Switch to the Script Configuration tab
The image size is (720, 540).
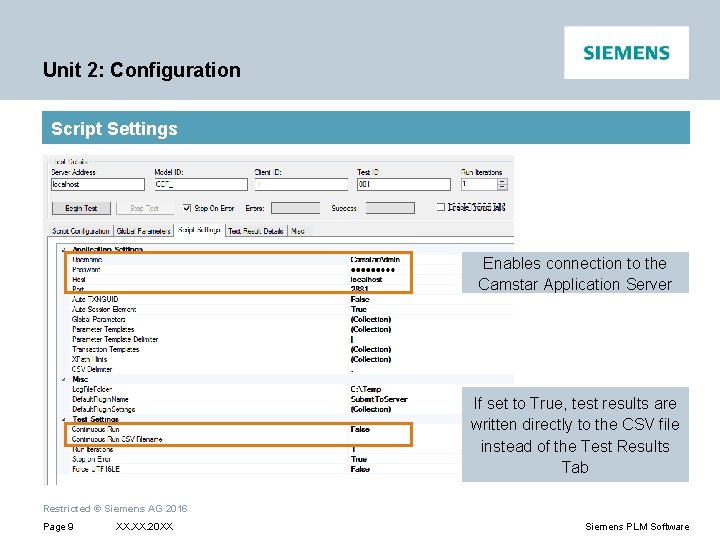[81, 231]
